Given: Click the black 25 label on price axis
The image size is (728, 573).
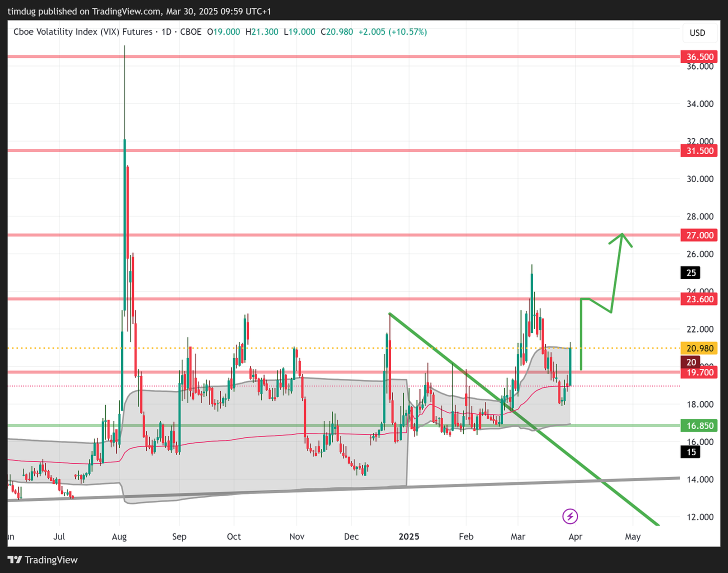Looking at the screenshot, I should (x=691, y=272).
